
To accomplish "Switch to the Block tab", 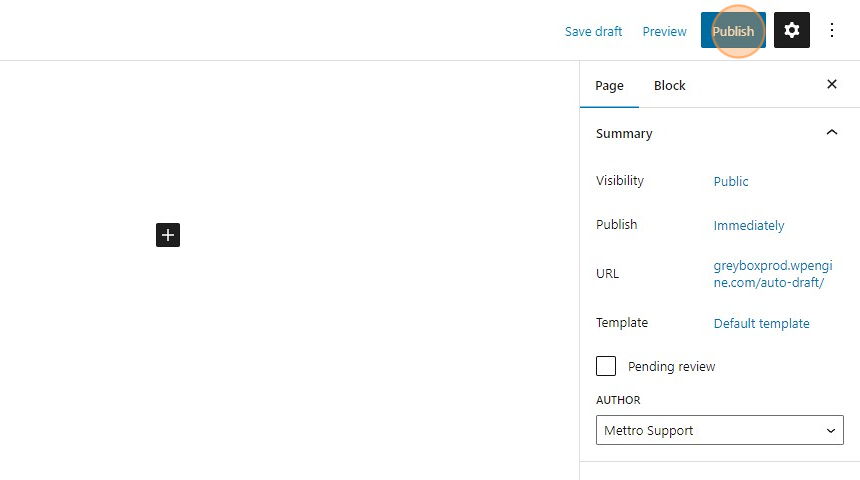I will (x=669, y=86).
